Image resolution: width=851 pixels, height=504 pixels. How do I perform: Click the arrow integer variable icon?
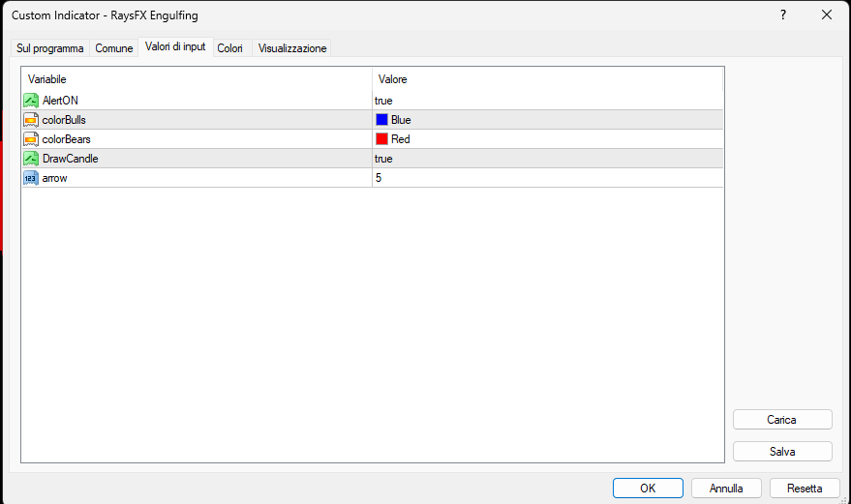click(31, 178)
